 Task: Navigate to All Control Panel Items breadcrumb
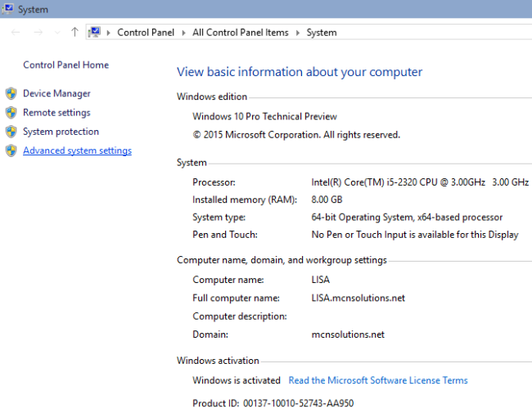240,33
